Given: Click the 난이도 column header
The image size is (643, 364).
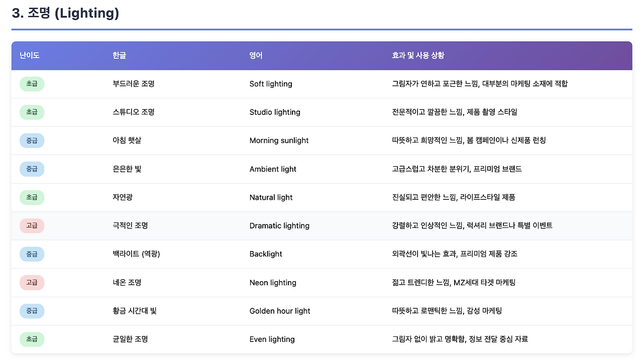Looking at the screenshot, I should point(30,55).
